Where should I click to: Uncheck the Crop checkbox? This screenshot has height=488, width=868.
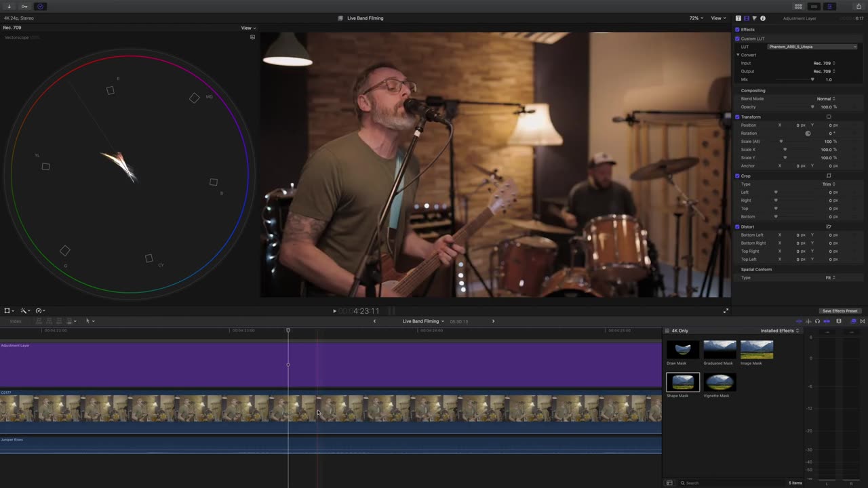point(738,176)
